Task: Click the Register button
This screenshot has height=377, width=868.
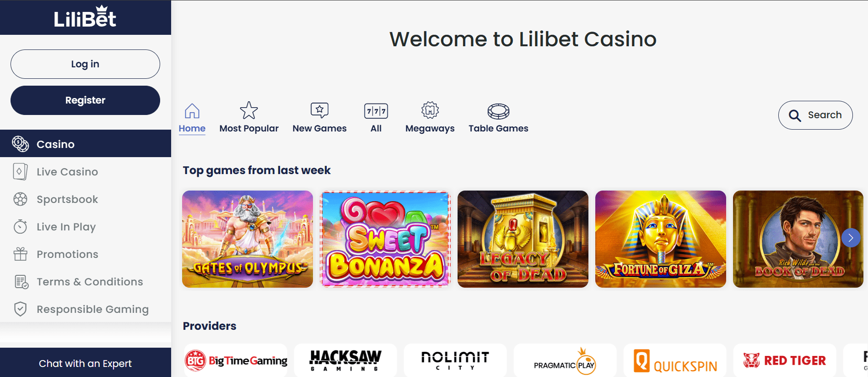Action: pos(85,100)
